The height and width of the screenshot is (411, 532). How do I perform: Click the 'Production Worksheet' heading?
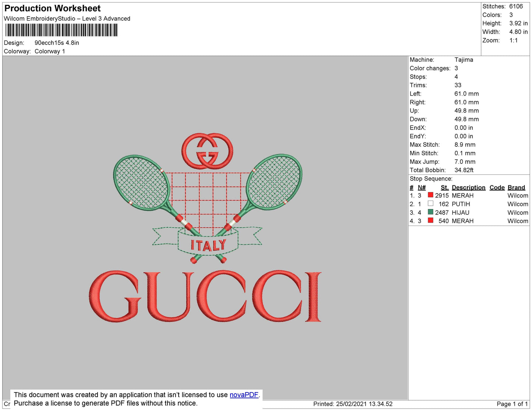(x=52, y=8)
